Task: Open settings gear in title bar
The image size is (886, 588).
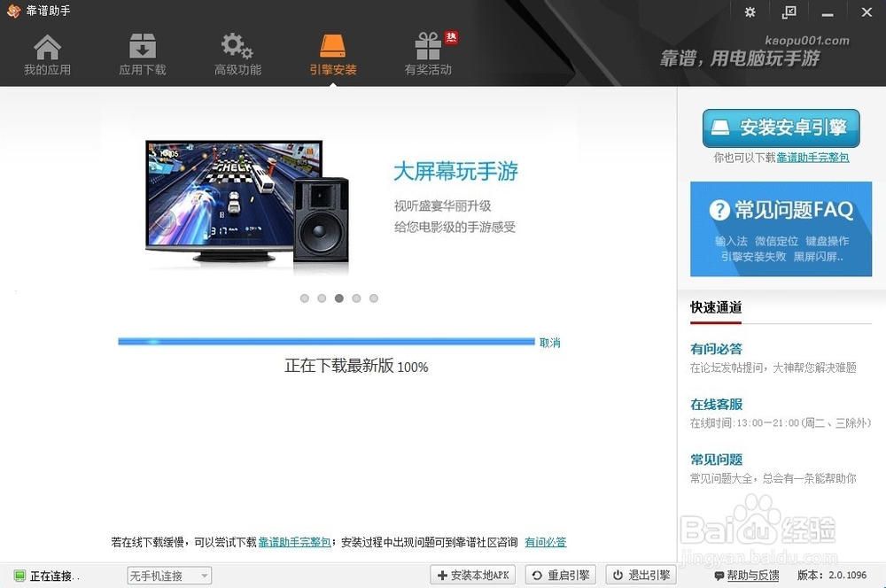Action: pos(750,12)
